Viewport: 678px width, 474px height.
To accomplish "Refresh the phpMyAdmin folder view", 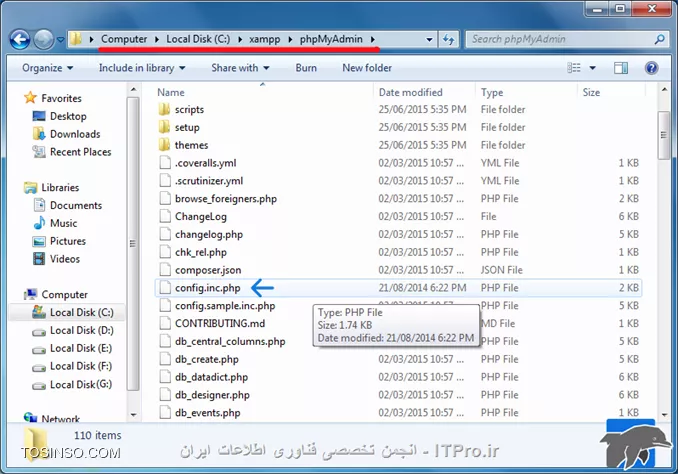I will (x=448, y=39).
